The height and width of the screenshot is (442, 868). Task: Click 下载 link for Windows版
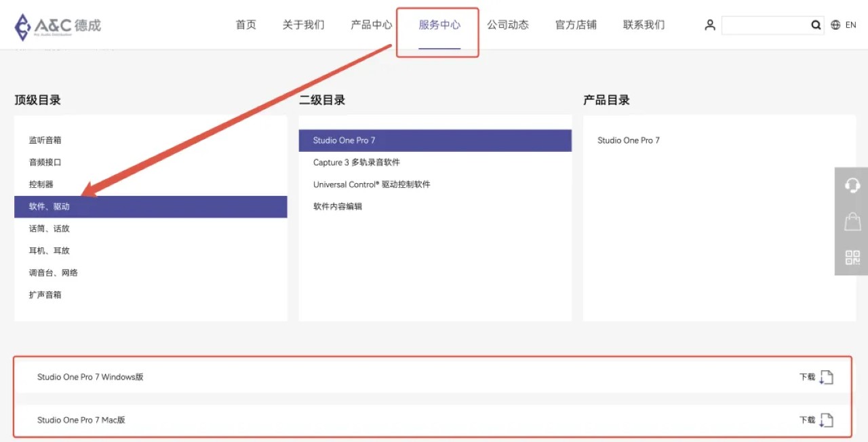pos(807,377)
